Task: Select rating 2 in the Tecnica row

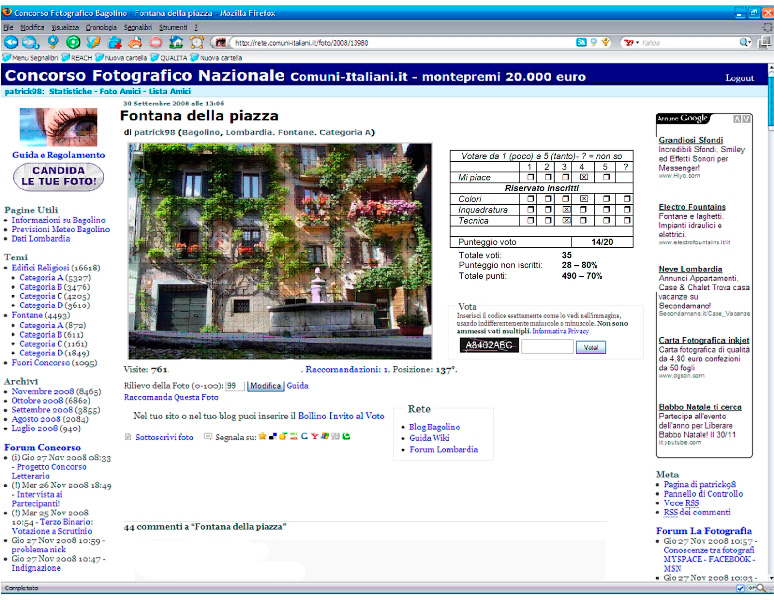Action: [548, 220]
